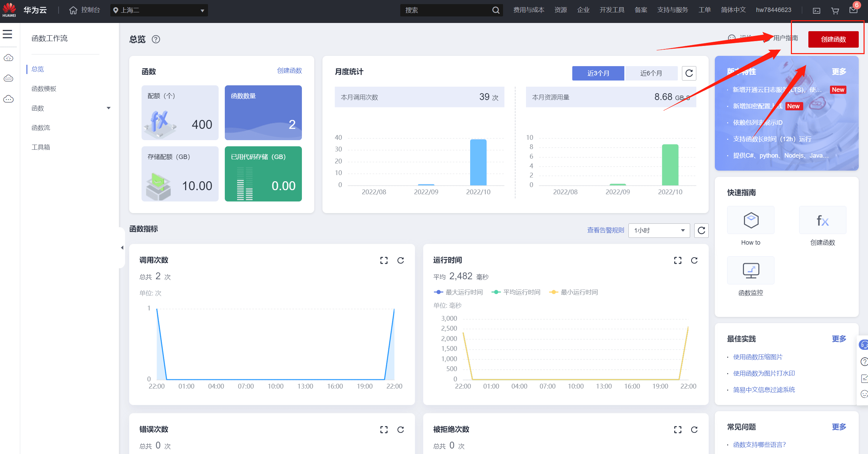Open the shopping cart icon

pyautogui.click(x=835, y=11)
